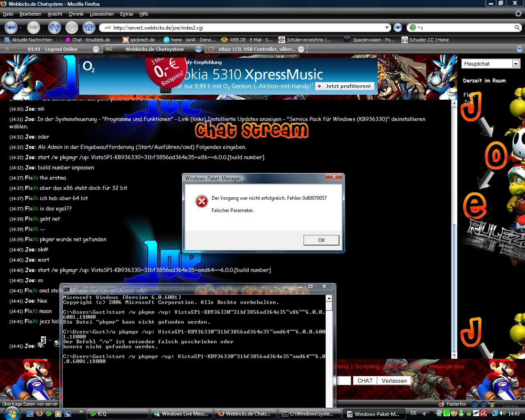Open the spickmich.de bookmark
The width and height of the screenshot is (525, 420).
point(139,40)
